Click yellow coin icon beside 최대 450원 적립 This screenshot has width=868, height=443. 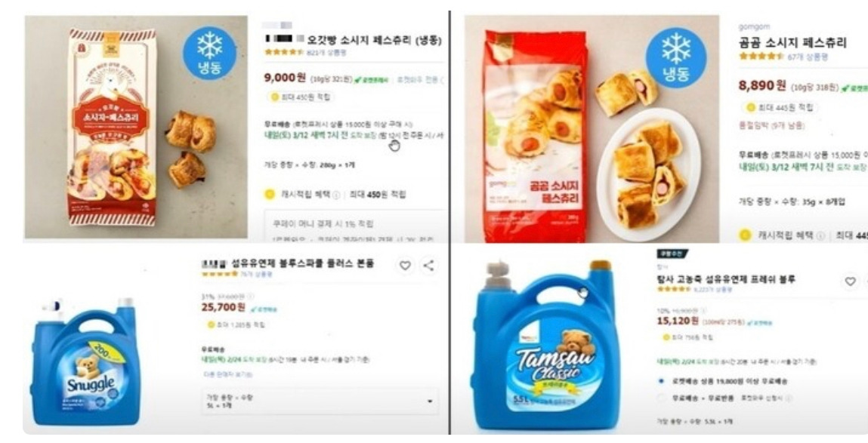click(x=274, y=97)
